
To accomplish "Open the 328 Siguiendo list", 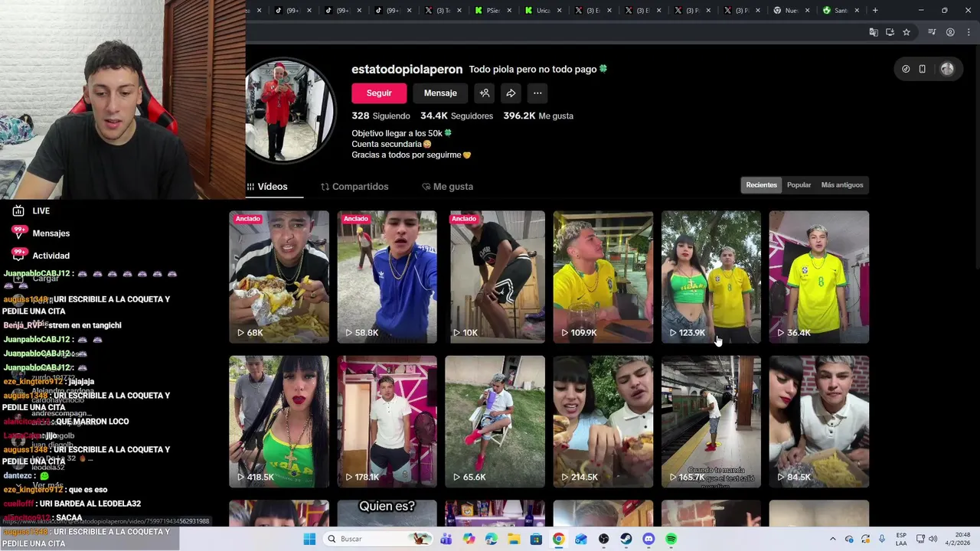I will click(x=381, y=116).
